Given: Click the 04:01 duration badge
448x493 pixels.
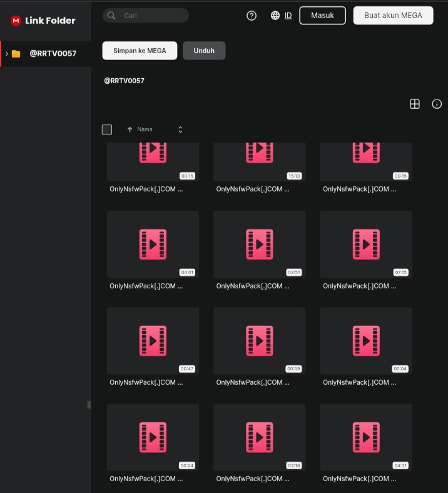Looking at the screenshot, I should pos(187,272).
